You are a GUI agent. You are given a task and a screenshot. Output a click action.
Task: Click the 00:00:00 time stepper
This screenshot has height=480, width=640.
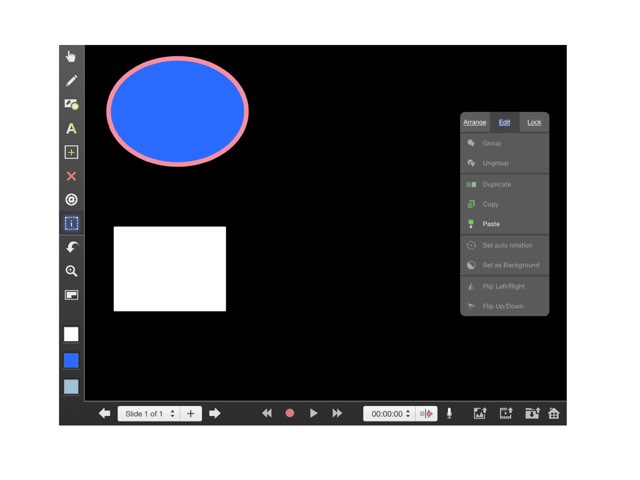pos(389,413)
